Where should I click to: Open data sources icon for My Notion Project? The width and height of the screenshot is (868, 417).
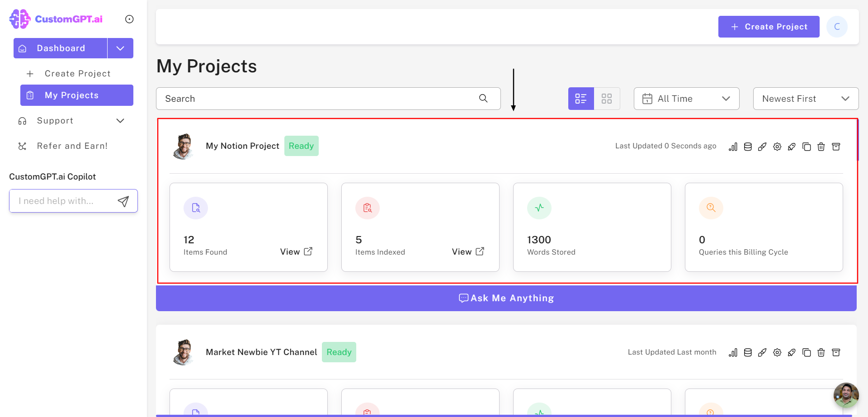748,147
